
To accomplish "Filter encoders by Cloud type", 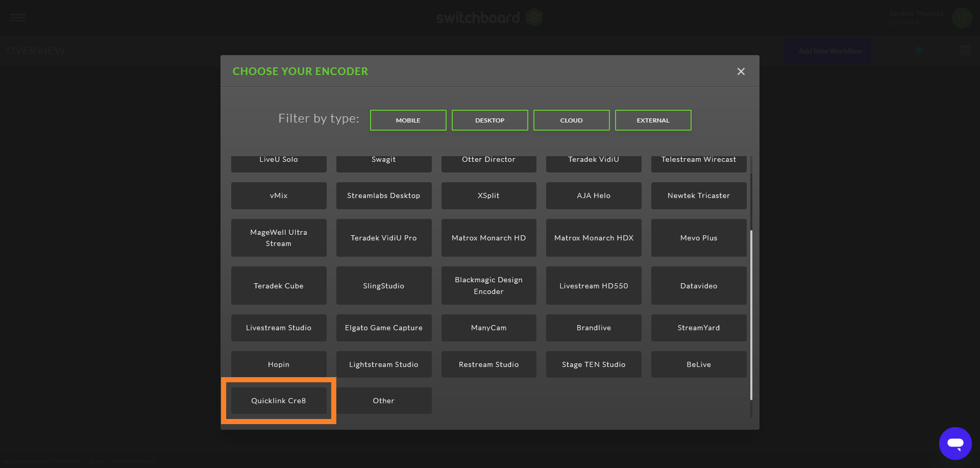I will click(572, 120).
